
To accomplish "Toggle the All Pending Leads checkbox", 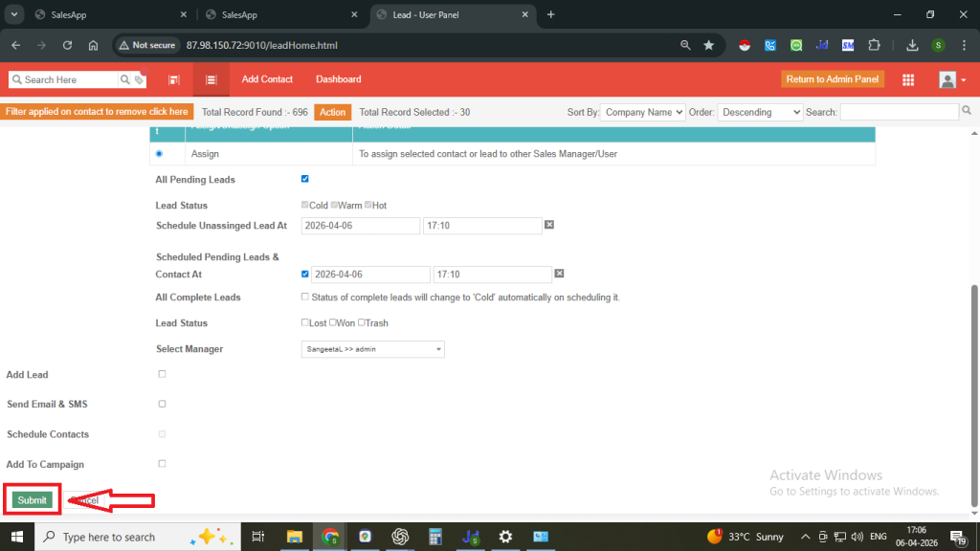I will 305,179.
